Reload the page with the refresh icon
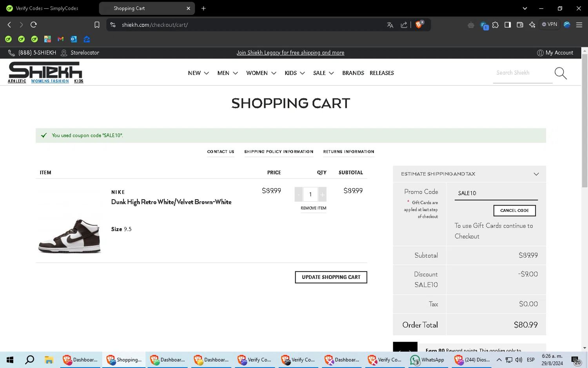 click(x=34, y=25)
